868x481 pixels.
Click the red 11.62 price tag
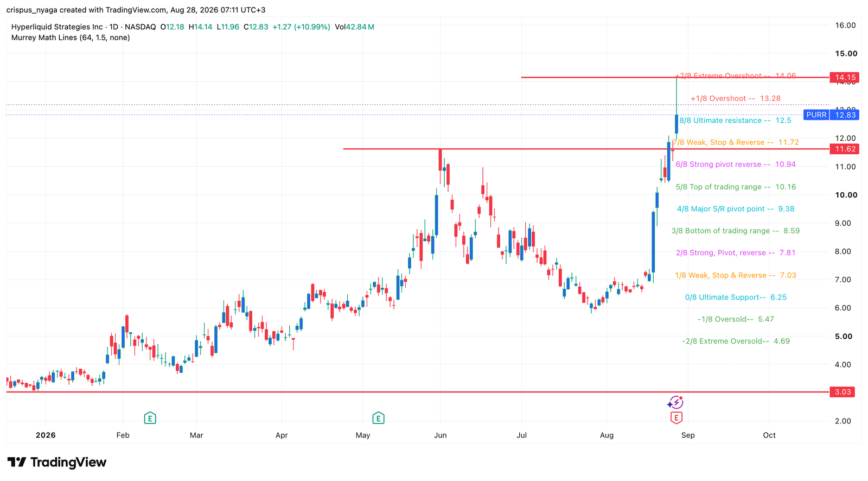[x=844, y=149]
